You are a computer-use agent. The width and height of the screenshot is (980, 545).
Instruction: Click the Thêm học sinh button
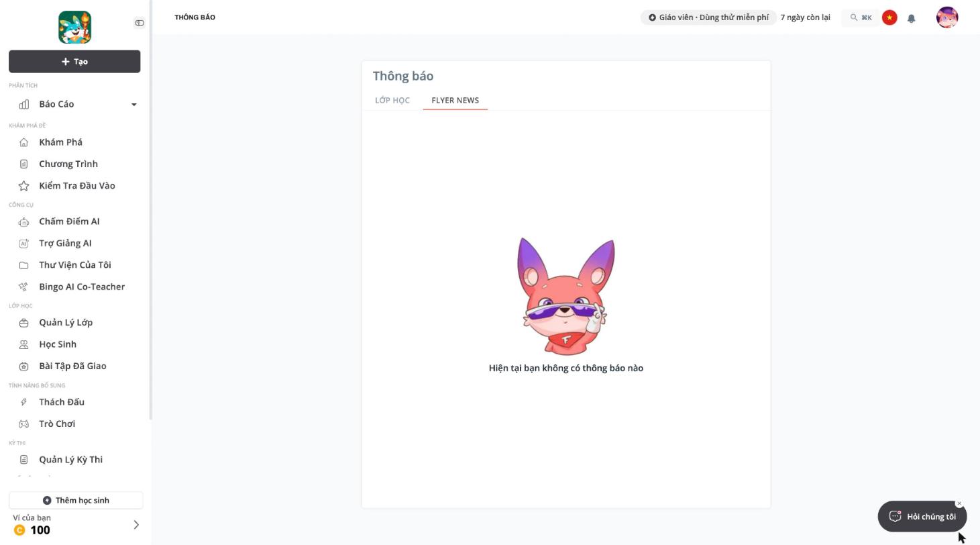[x=76, y=500]
